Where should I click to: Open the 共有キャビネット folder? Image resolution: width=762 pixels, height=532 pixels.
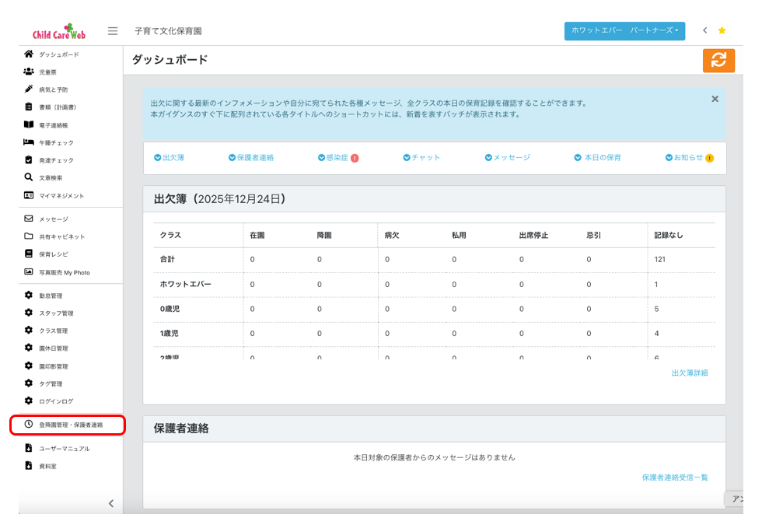click(x=26, y=236)
